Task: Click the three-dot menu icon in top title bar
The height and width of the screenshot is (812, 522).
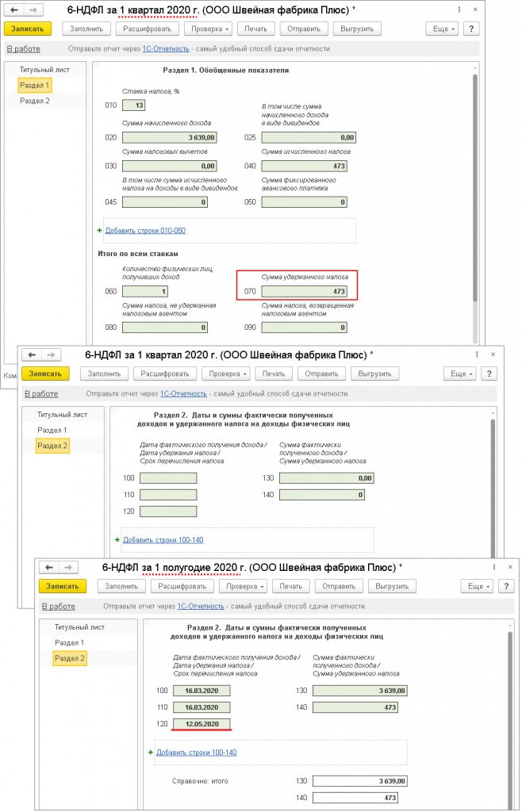Action: pos(461,10)
